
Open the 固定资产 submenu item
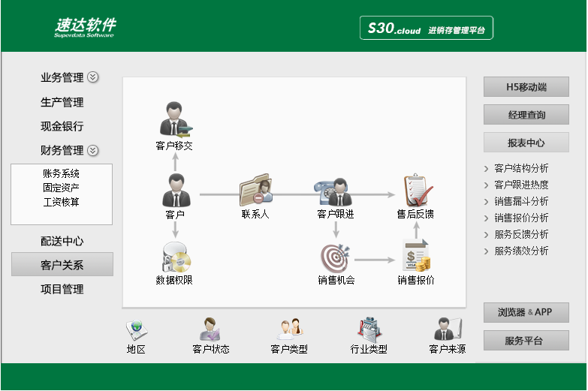click(x=61, y=188)
